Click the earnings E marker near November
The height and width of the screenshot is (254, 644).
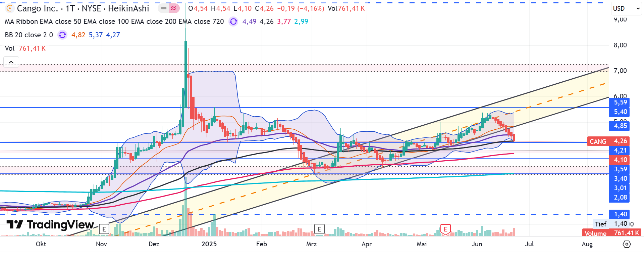(104, 229)
